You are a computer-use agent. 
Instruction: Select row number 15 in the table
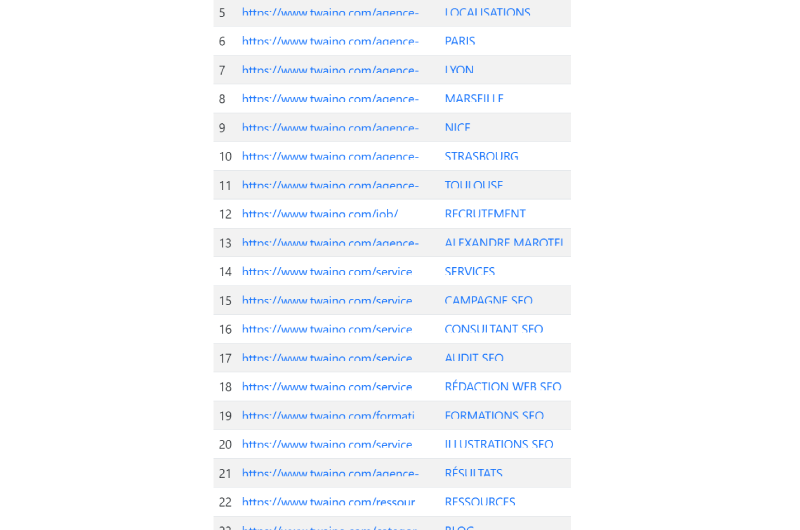tap(226, 301)
